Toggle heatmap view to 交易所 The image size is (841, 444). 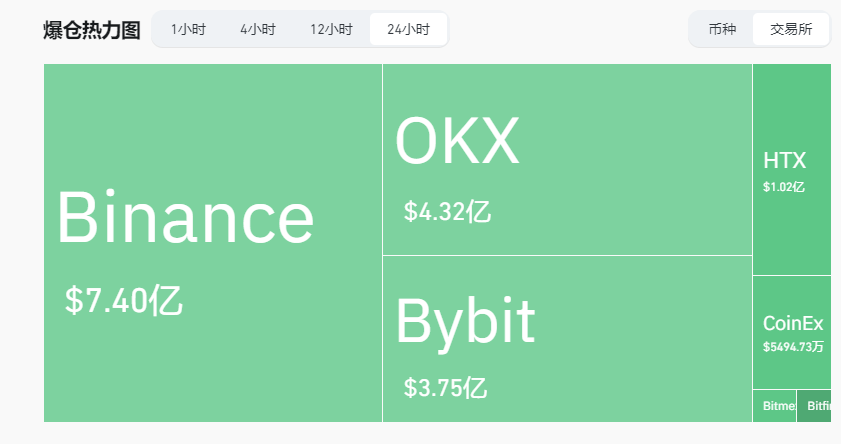pyautogui.click(x=791, y=29)
